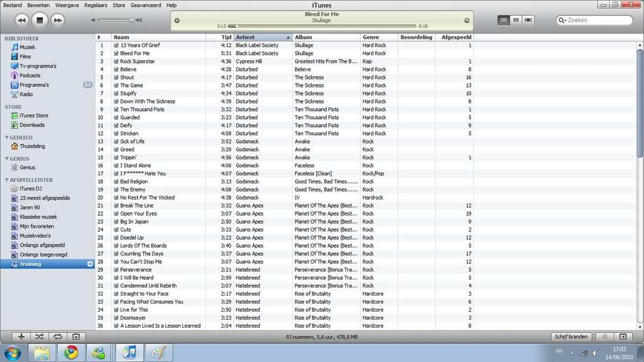Create a new playlist with plus button
Image resolution: width=644 pixels, height=362 pixels.
click(21, 337)
